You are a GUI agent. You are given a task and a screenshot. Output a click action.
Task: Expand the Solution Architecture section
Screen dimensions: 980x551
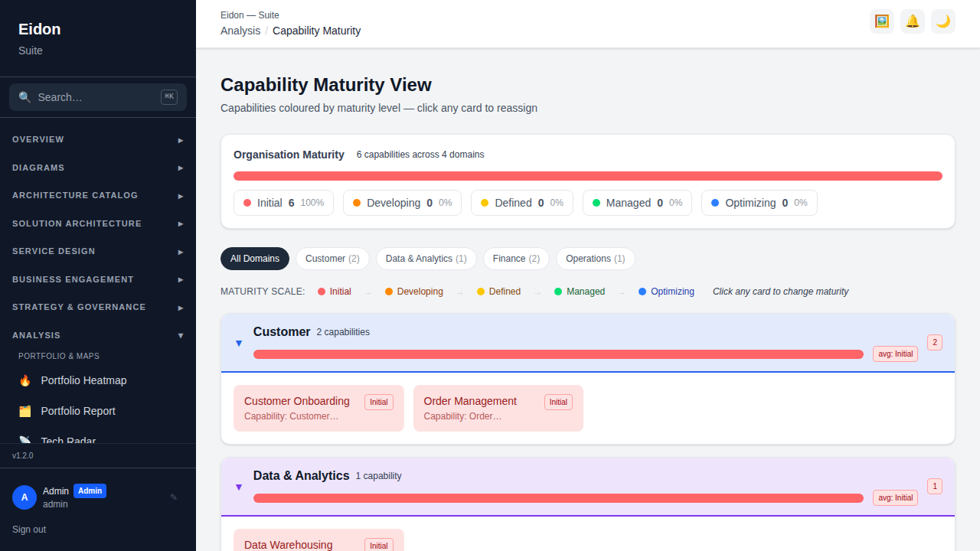(x=98, y=223)
